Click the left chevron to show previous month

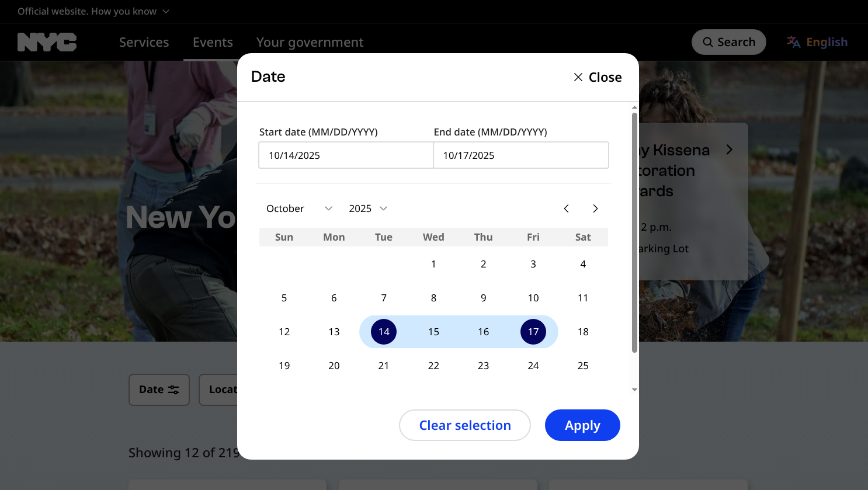click(566, 208)
